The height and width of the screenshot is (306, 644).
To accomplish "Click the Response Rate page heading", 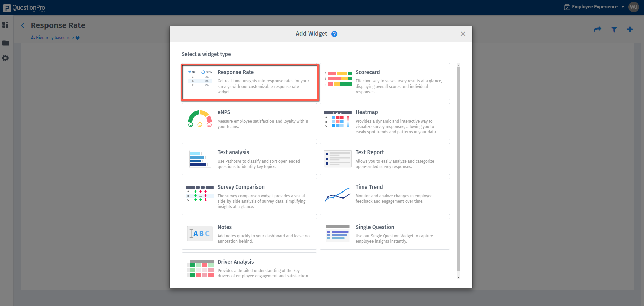I will click(x=58, y=25).
